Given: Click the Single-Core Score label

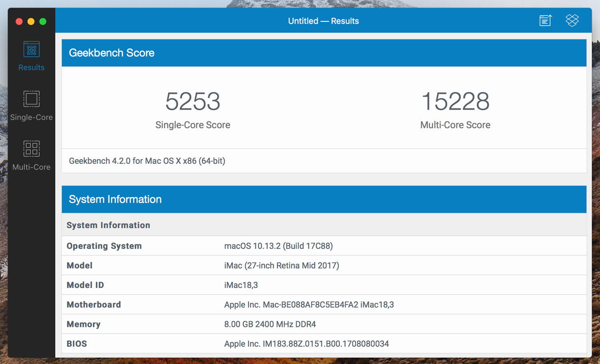Looking at the screenshot, I should (193, 125).
